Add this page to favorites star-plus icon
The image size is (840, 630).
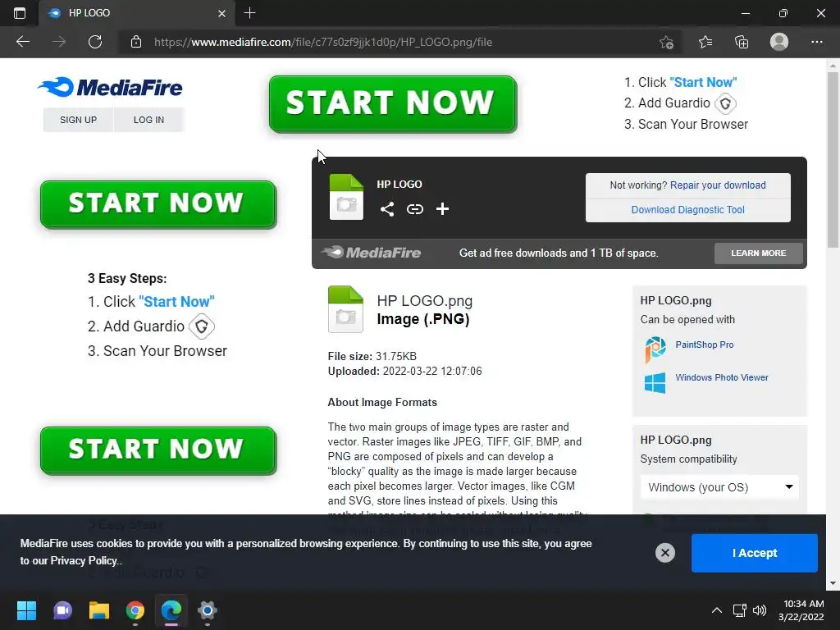point(666,42)
